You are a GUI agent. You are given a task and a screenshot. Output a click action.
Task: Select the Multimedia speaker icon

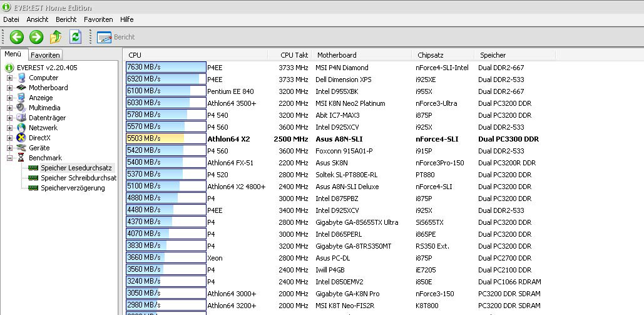(x=21, y=108)
